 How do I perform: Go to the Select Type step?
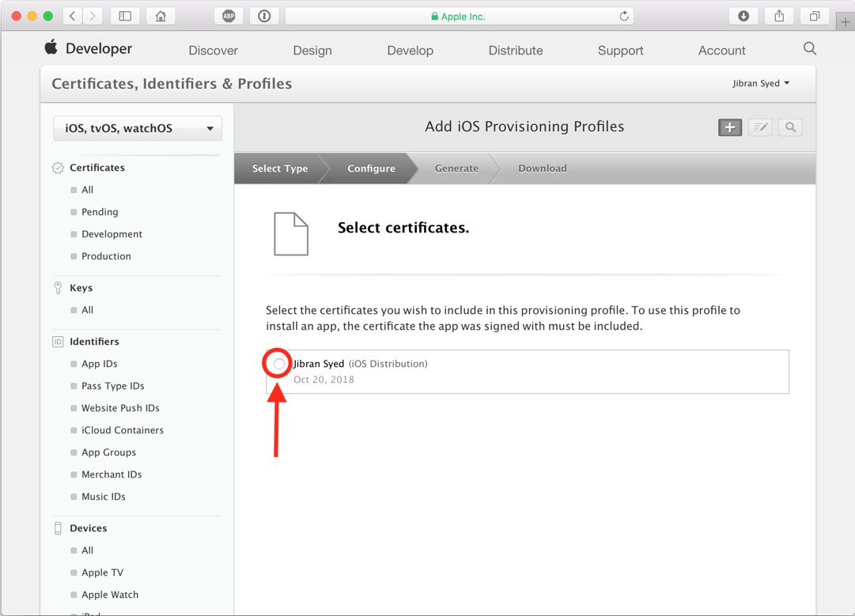pyautogui.click(x=280, y=168)
